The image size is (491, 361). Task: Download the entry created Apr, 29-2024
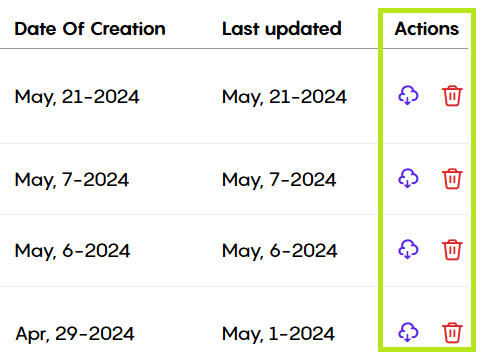pyautogui.click(x=408, y=332)
